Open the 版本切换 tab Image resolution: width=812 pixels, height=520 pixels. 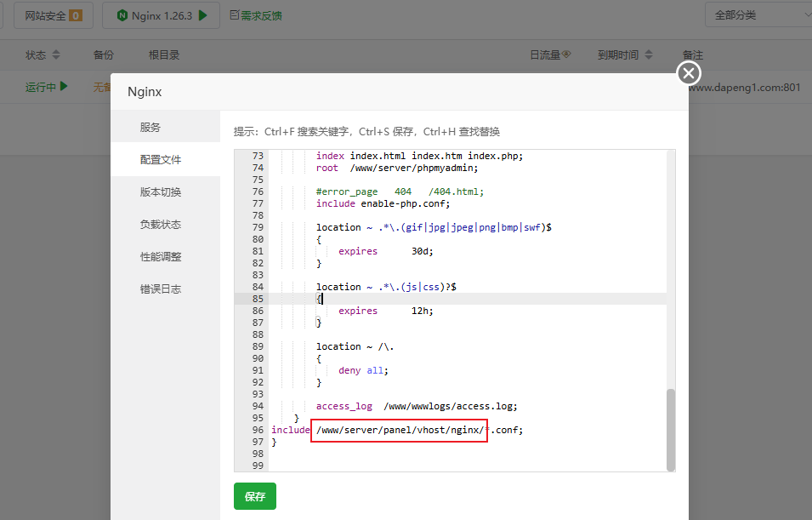click(x=161, y=191)
